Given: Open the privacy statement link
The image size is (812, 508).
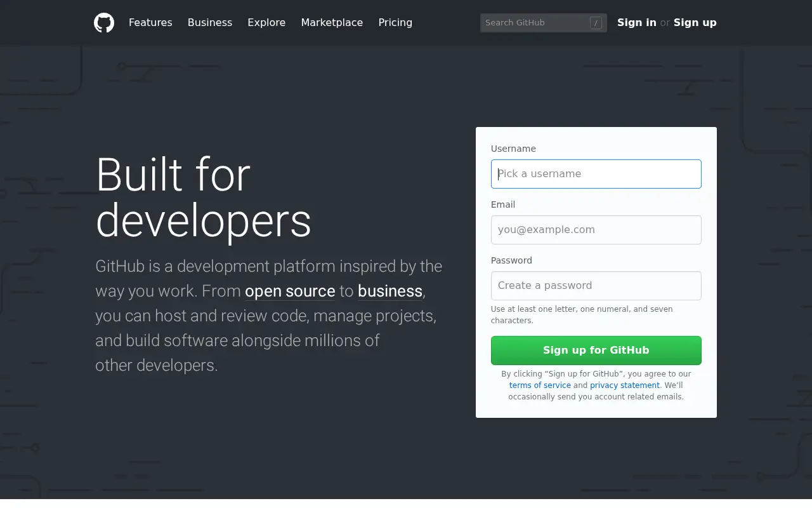Looking at the screenshot, I should pos(625,385).
